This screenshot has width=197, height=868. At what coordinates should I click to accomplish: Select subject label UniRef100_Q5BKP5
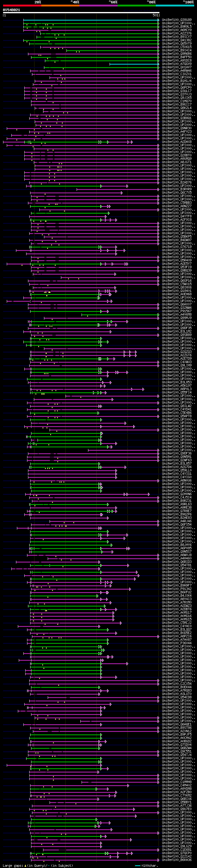coord(176,236)
